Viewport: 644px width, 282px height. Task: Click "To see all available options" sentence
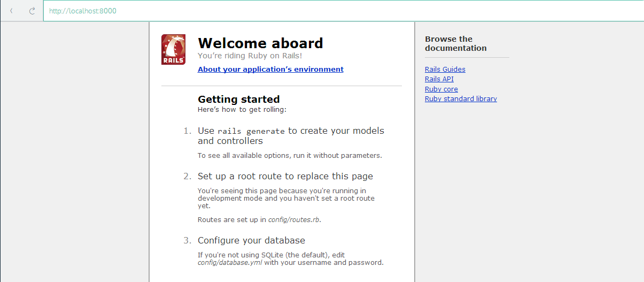tap(290, 156)
